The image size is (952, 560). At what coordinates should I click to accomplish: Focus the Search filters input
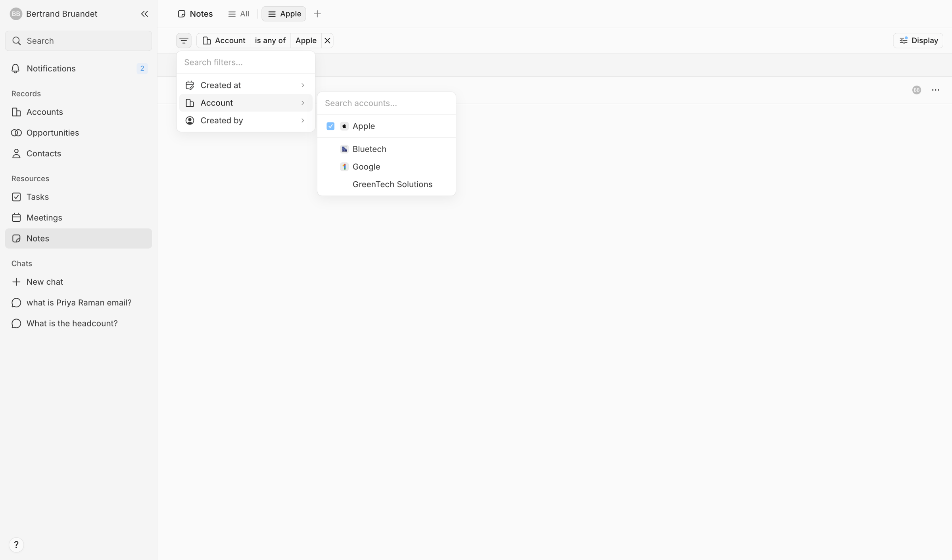[x=246, y=62]
